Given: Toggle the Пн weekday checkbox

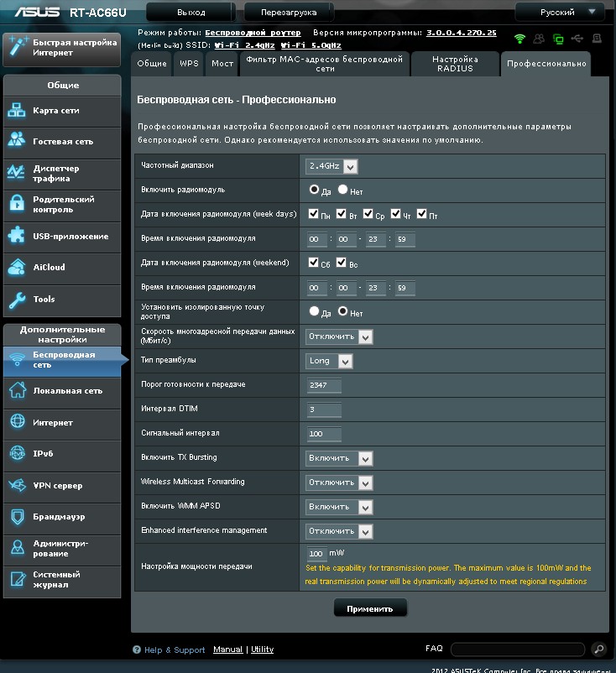Looking at the screenshot, I should point(313,214).
